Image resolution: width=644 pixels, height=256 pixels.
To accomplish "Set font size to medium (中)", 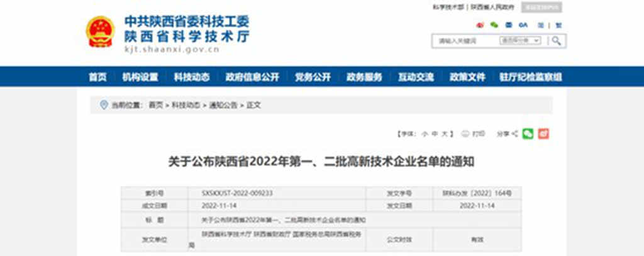I will pos(435,134).
